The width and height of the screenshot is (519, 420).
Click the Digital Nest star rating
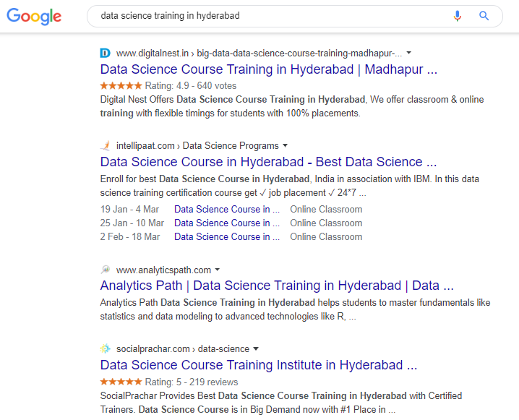(121, 86)
